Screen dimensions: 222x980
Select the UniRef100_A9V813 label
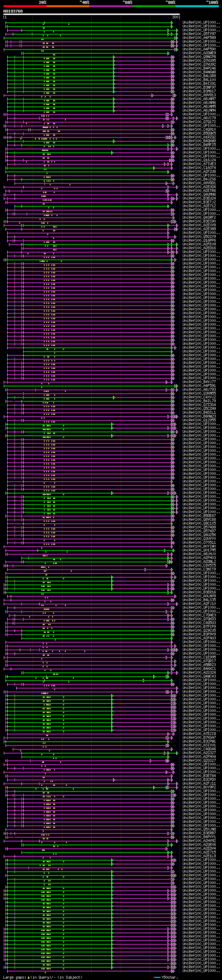coord(199,95)
